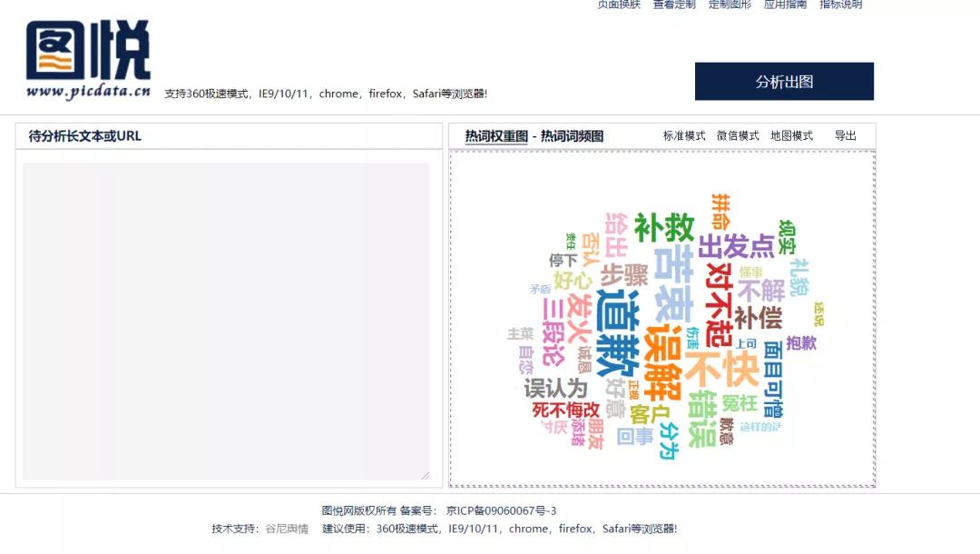Image resolution: width=980 pixels, height=554 pixels.
Task: Click the textarea resize handle
Action: coord(425,474)
